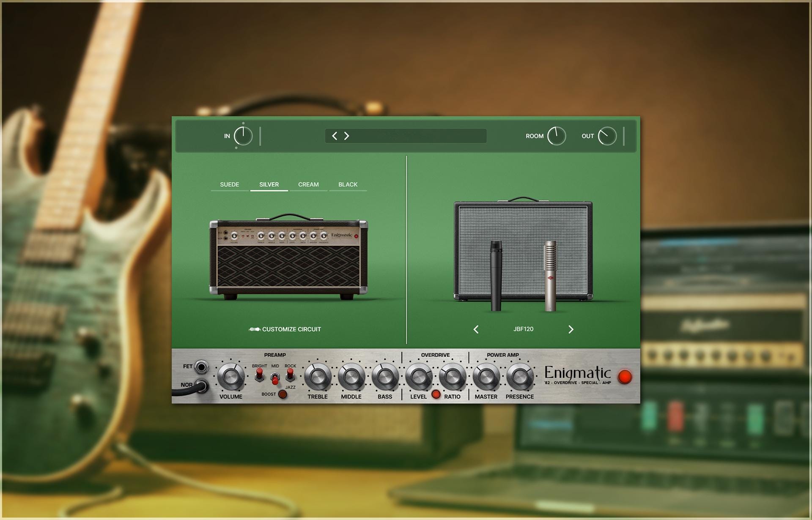Click the TREBLE knob
812x520 pixels.
tap(318, 376)
